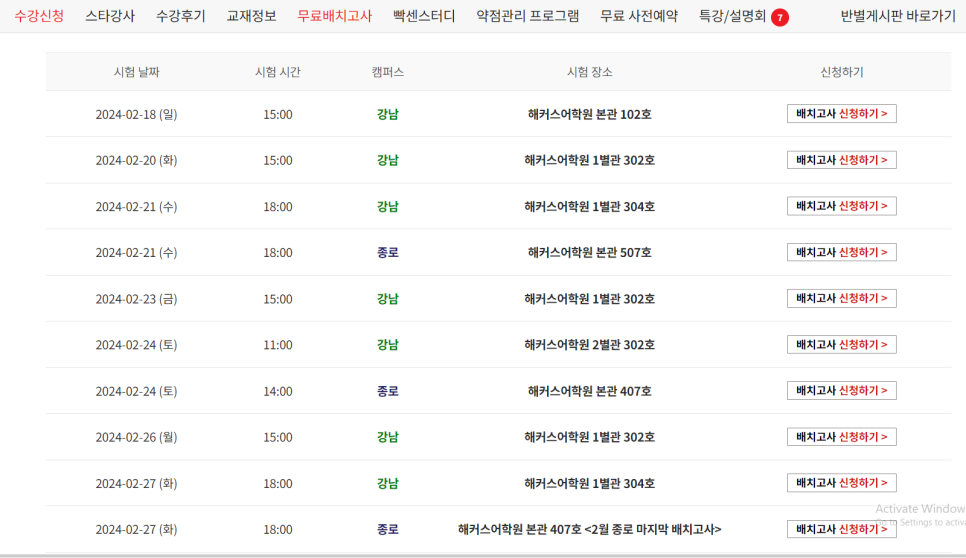Image resolution: width=966 pixels, height=558 pixels.
Task: Select date cell 2024-02-26 (월)
Action: [x=136, y=437]
